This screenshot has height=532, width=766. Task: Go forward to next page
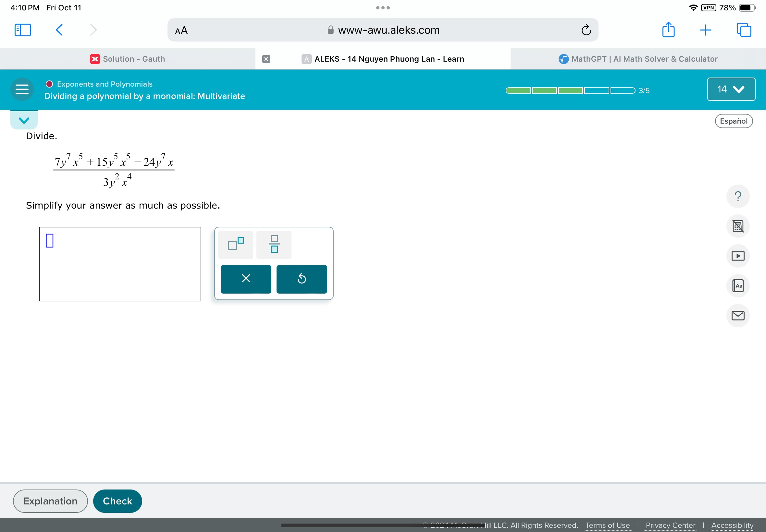[x=93, y=30]
